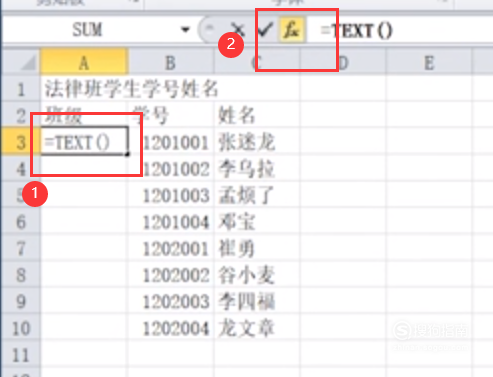
Task: Select row 10 header
Action: 21,328
